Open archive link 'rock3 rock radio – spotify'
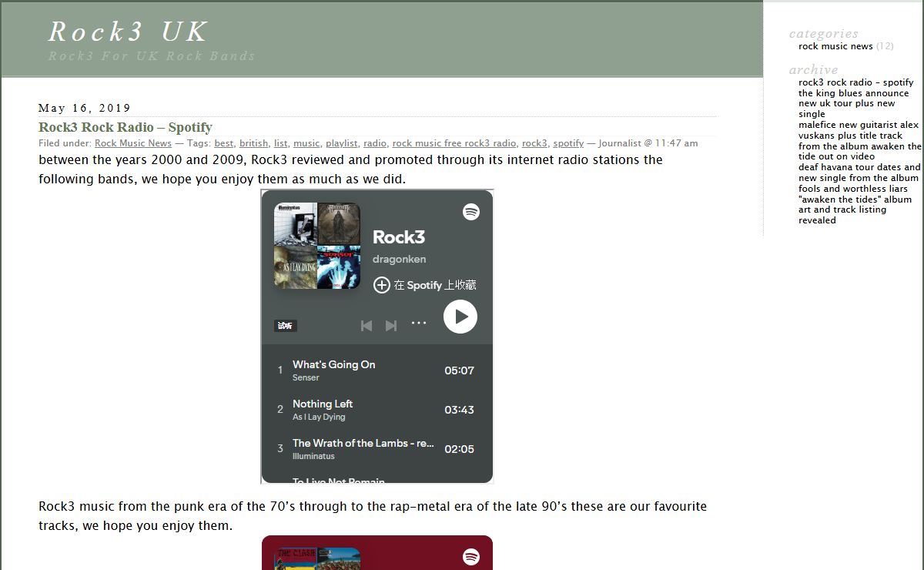 pyautogui.click(x=856, y=82)
